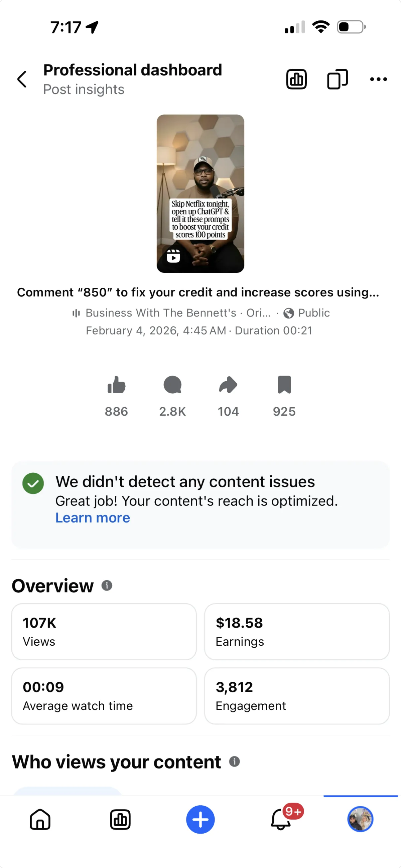Tap the thumbs-up likes icon
401x868 pixels.
116,385
